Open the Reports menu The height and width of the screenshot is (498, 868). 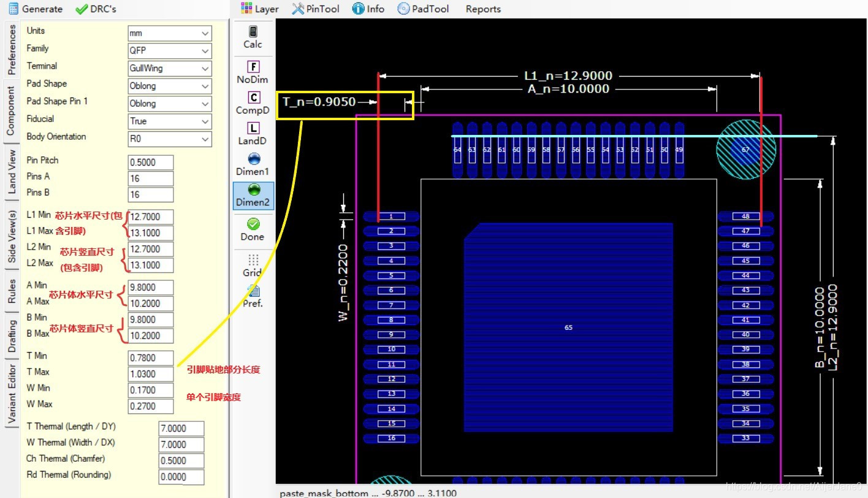tap(483, 9)
